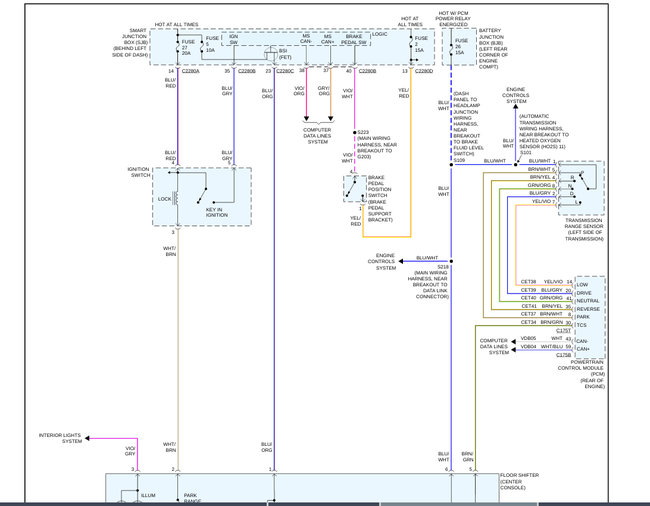Image resolution: width=650 pixels, height=506 pixels.
Task: Click the NEUTRAL terminal in the PCM
Action: point(588,301)
